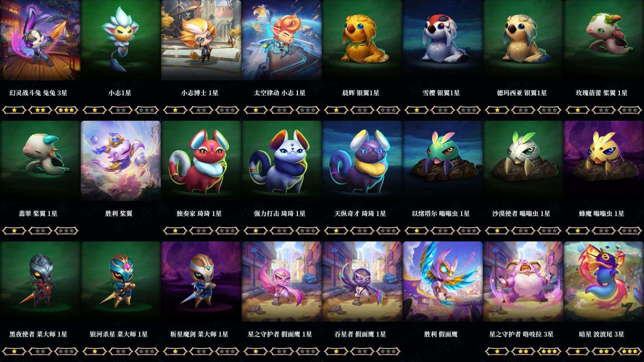Click the 德玛西亚 银翼1星 title text
This screenshot has height=362, width=644.
(522, 93)
